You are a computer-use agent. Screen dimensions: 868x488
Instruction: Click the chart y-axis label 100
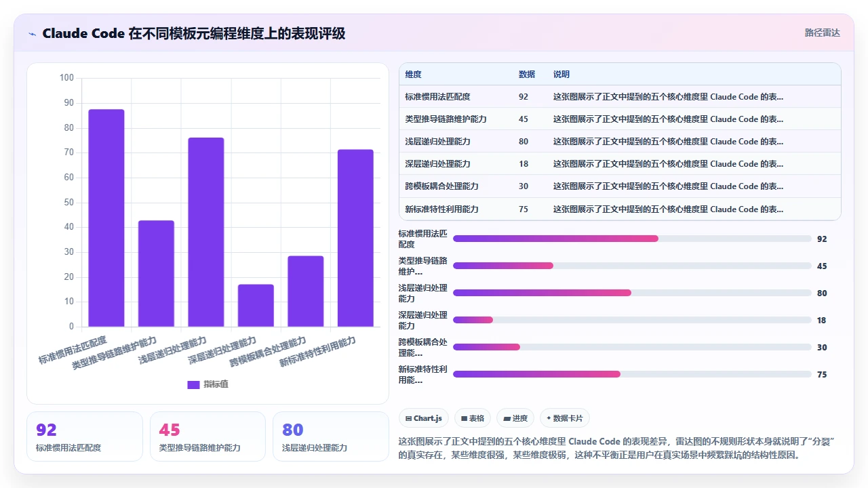pyautogui.click(x=66, y=78)
